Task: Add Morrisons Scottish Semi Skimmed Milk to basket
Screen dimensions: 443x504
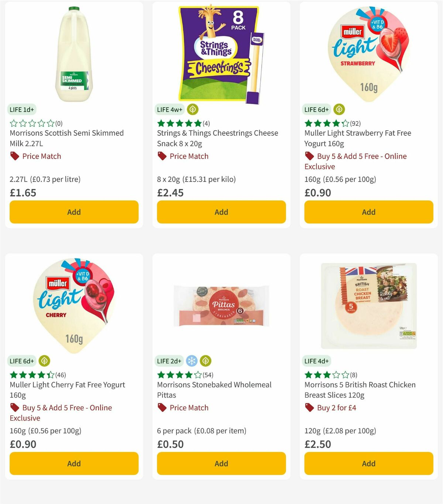Action: tap(74, 212)
